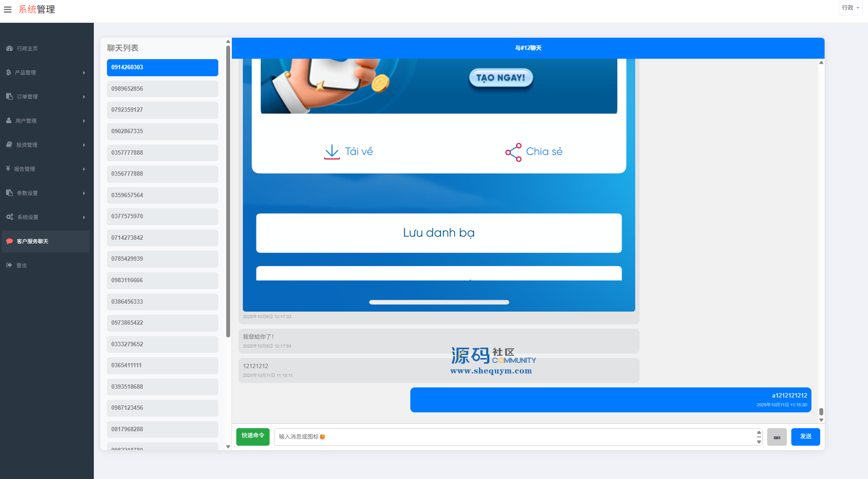Expand the 报告管理 menu
Screen dimensions: 868x479
[x=25, y=169]
